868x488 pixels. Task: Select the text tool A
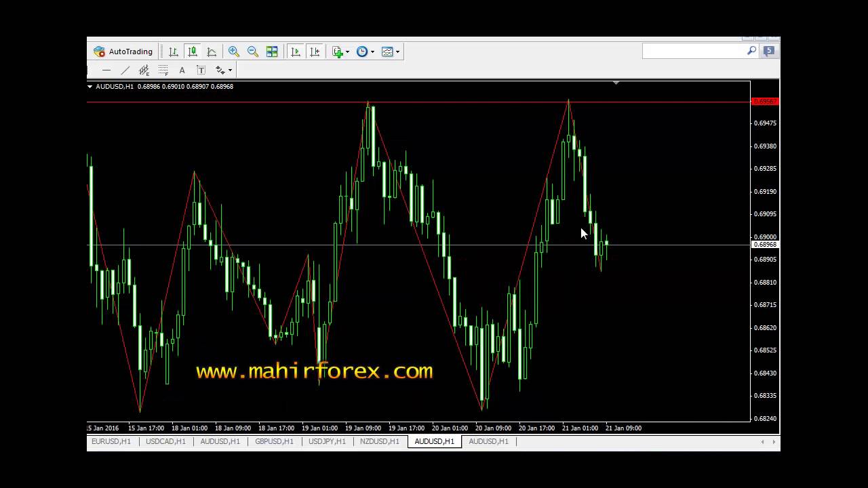[182, 70]
